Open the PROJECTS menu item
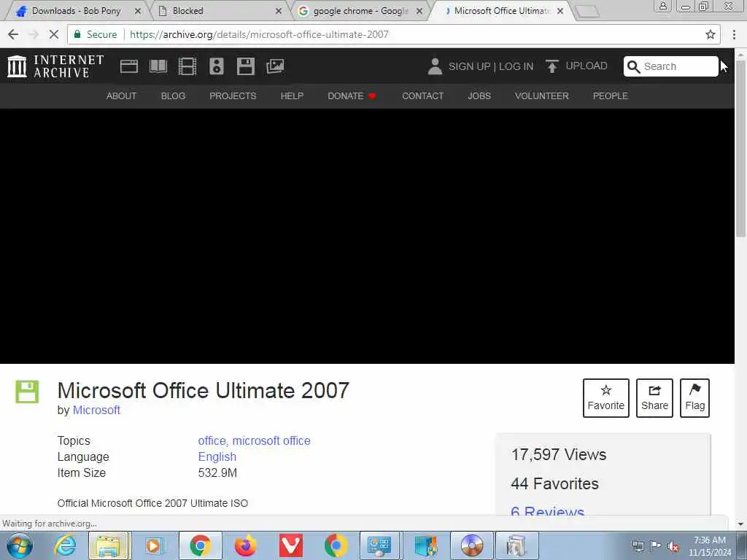 tap(233, 96)
